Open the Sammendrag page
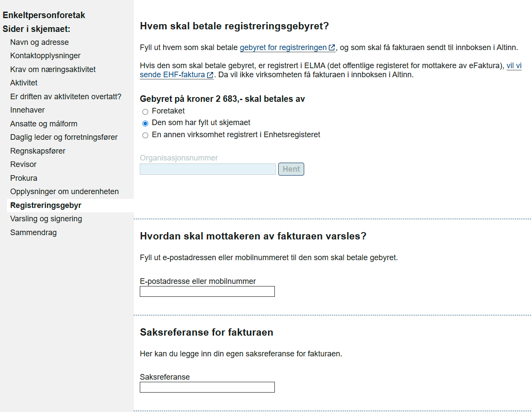The height and width of the screenshot is (412, 532). [33, 233]
